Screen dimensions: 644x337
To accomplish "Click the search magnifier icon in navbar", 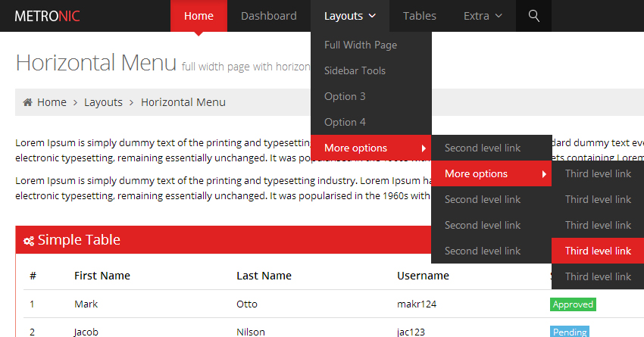I will click(533, 16).
